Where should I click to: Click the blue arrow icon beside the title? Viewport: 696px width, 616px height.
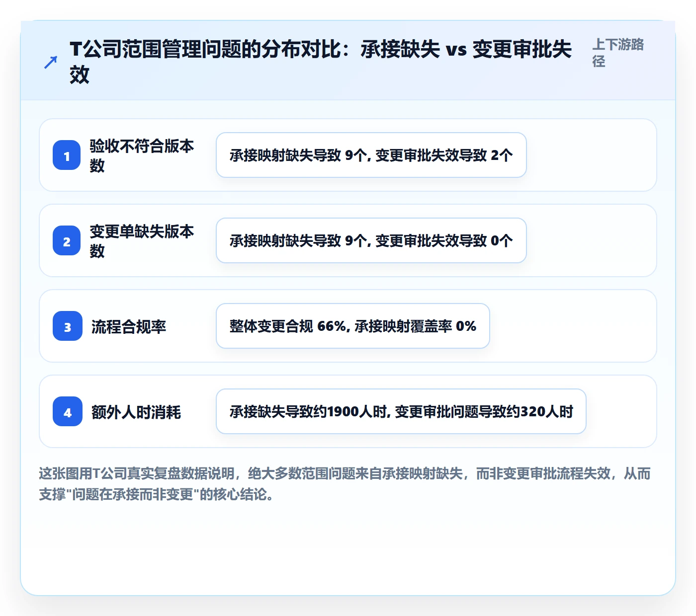click(x=51, y=62)
